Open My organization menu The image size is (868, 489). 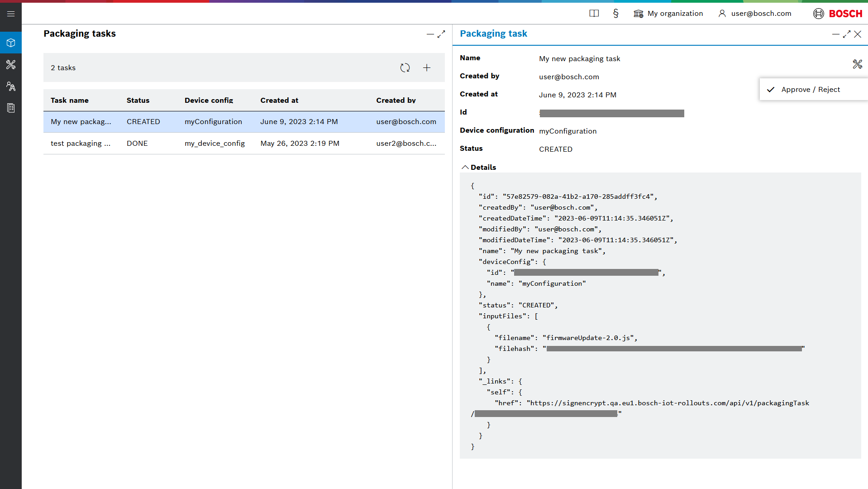point(668,14)
